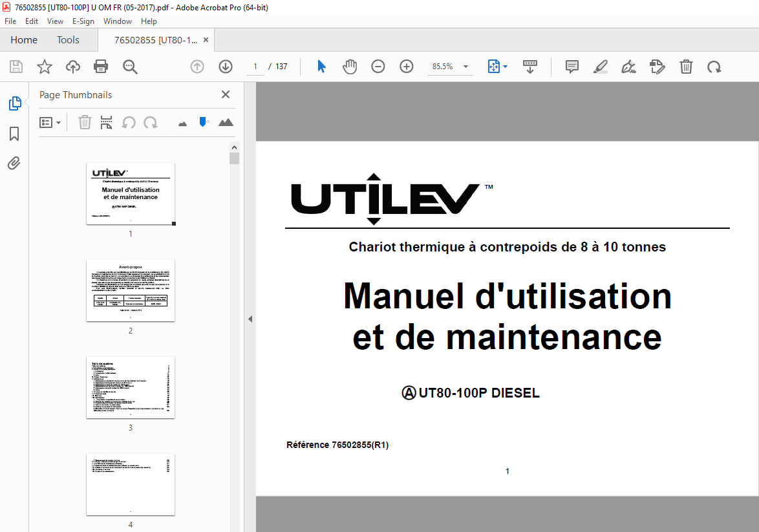Image resolution: width=759 pixels, height=532 pixels.
Task: Open the Attachments paperclip panel
Action: point(14,163)
